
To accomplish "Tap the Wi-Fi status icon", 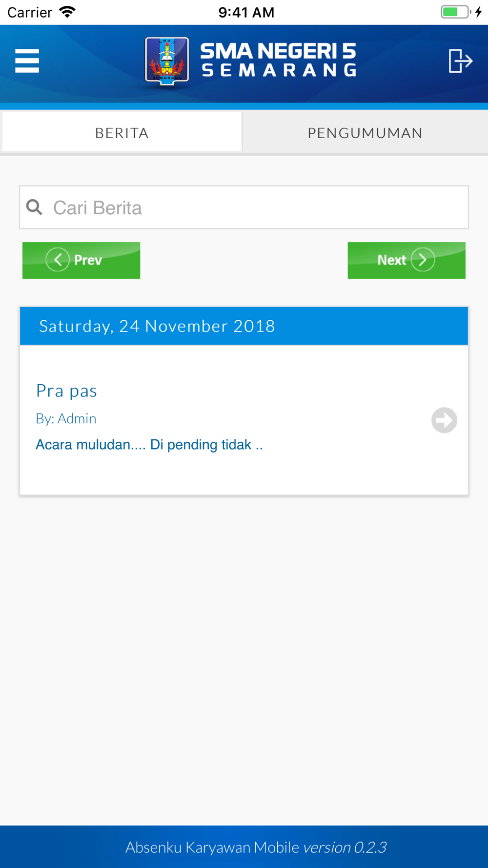I will pos(67,12).
